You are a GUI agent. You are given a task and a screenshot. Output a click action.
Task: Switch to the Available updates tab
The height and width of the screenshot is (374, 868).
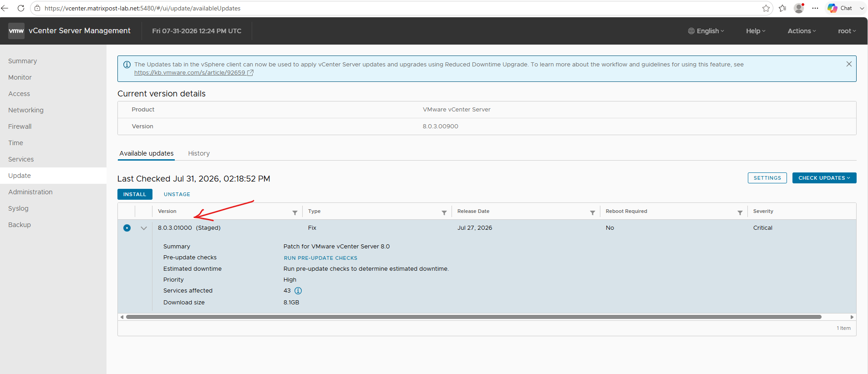[146, 153]
